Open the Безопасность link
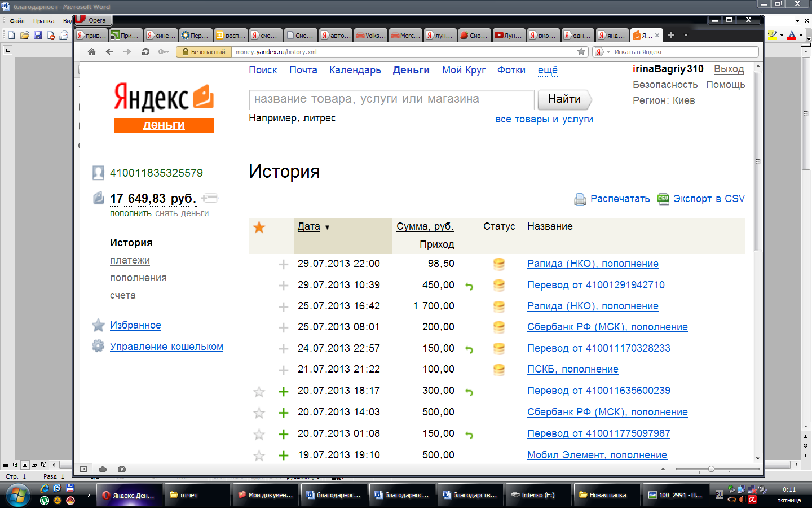Viewport: 812px width, 508px height. (665, 85)
